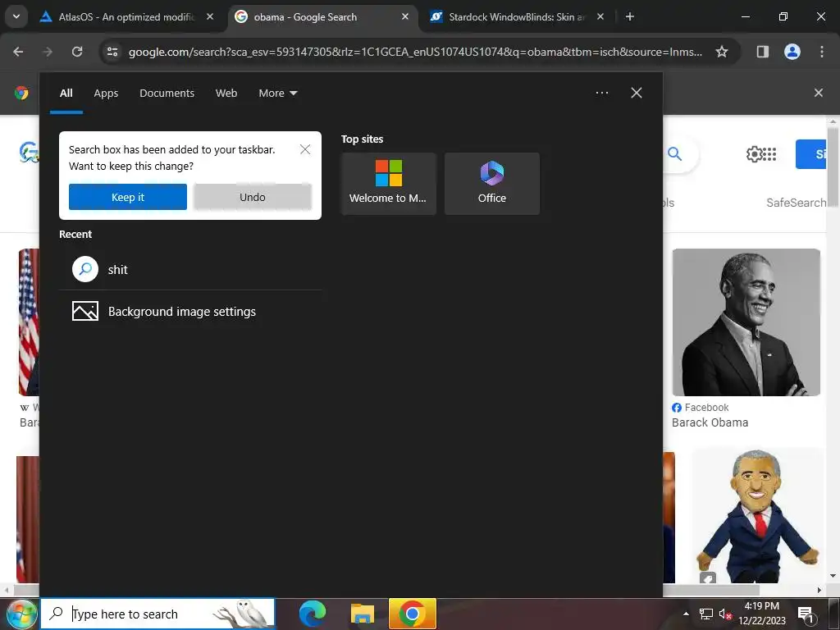Bookmark this page with the star icon
840x630 pixels.
(x=722, y=52)
